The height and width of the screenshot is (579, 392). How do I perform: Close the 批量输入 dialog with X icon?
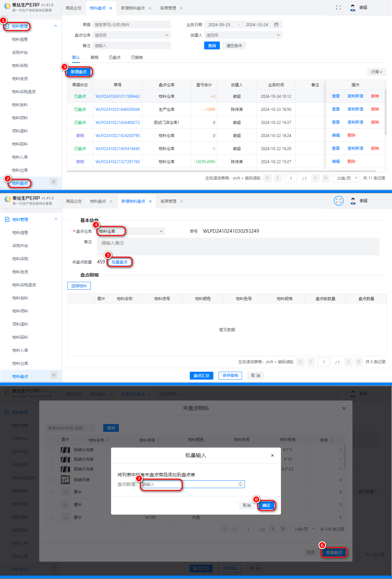coord(272,455)
